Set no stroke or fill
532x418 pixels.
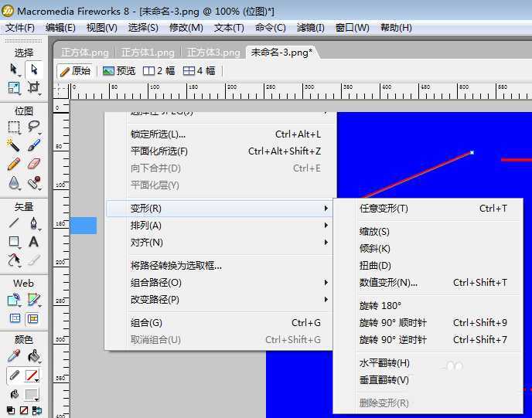(24, 410)
